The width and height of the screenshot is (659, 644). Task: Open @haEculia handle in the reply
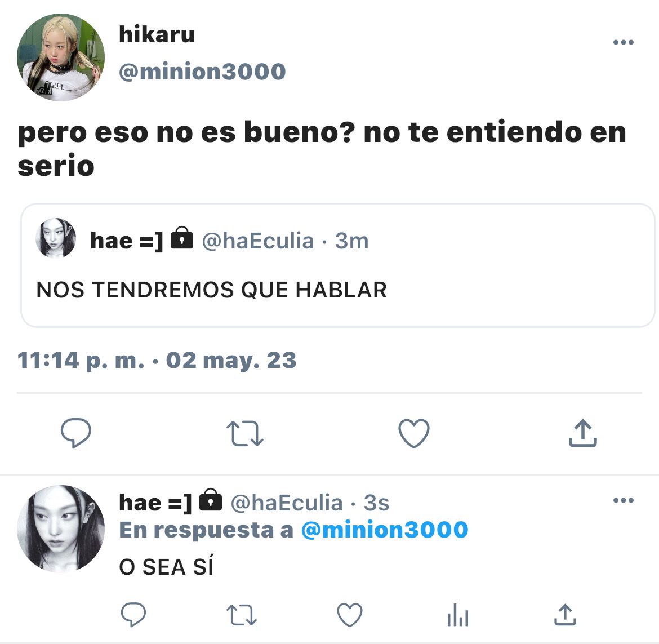287,503
